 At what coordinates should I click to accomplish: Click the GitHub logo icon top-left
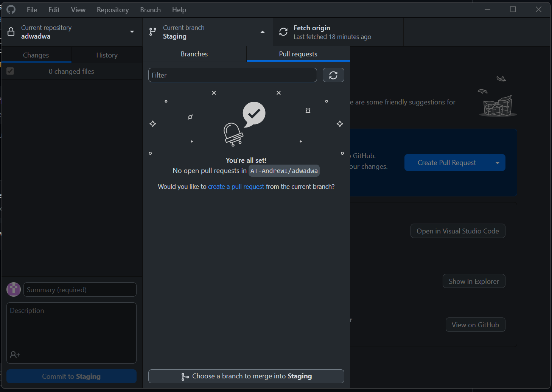point(11,9)
